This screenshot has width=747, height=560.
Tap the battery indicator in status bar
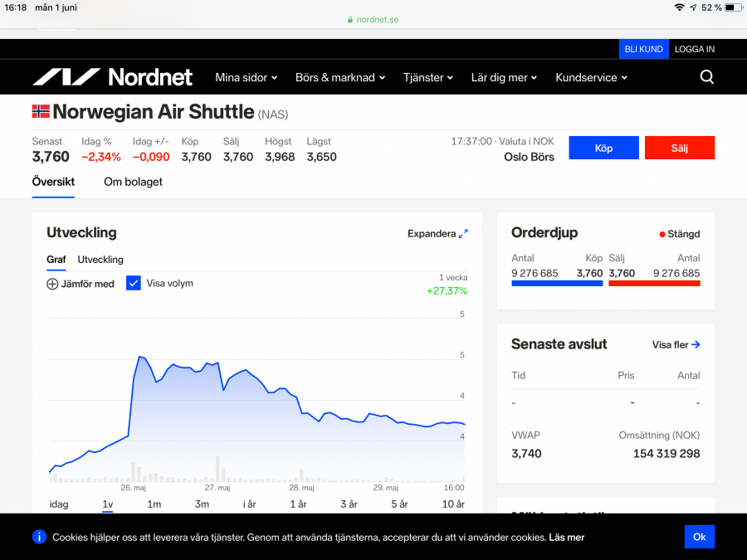tap(733, 7)
